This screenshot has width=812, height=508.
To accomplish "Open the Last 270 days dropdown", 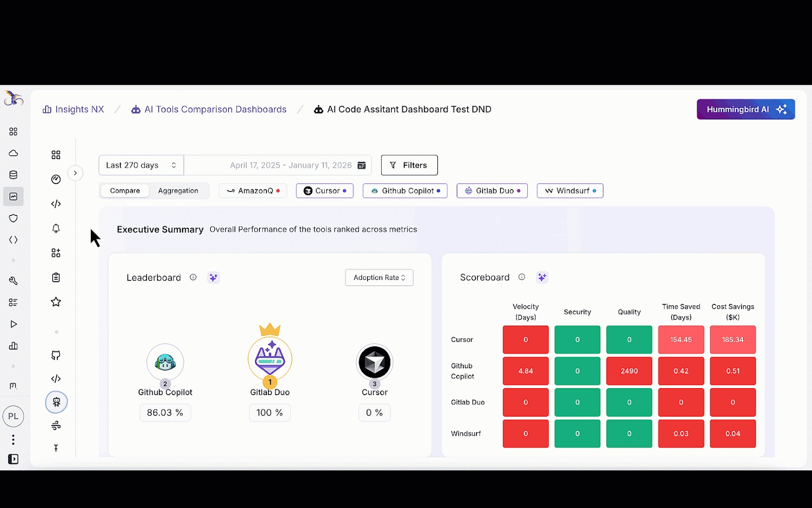I will pos(141,166).
